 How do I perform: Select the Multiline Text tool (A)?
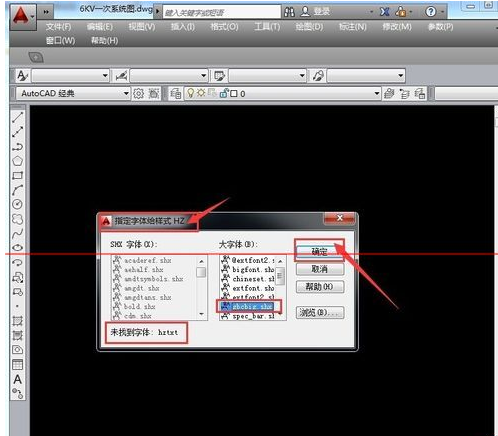coord(17,379)
